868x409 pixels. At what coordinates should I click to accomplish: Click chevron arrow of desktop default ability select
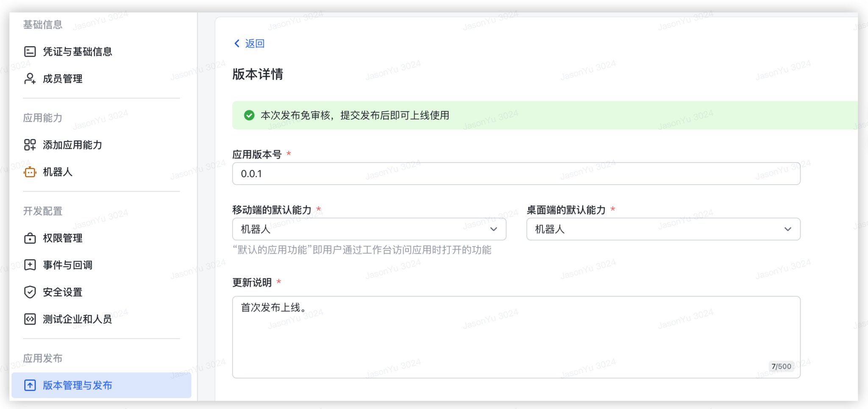[788, 229]
